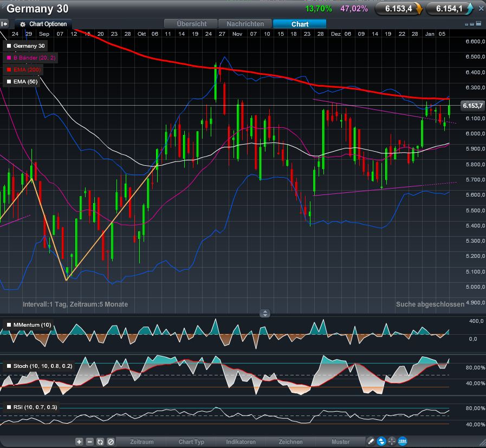Image resolution: width=486 pixels, height=448 pixels.
Task: Click the sell price 6.153,4 button
Action: point(398,9)
